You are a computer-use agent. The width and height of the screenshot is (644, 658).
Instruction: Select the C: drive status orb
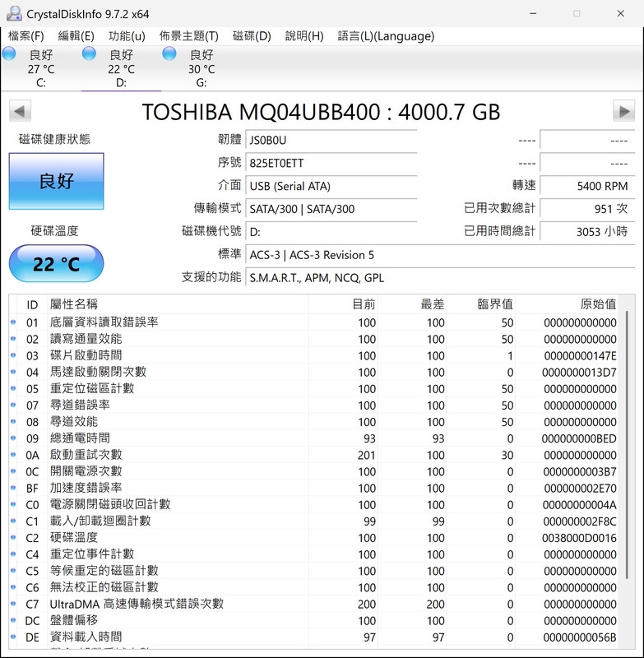pyautogui.click(x=9, y=53)
